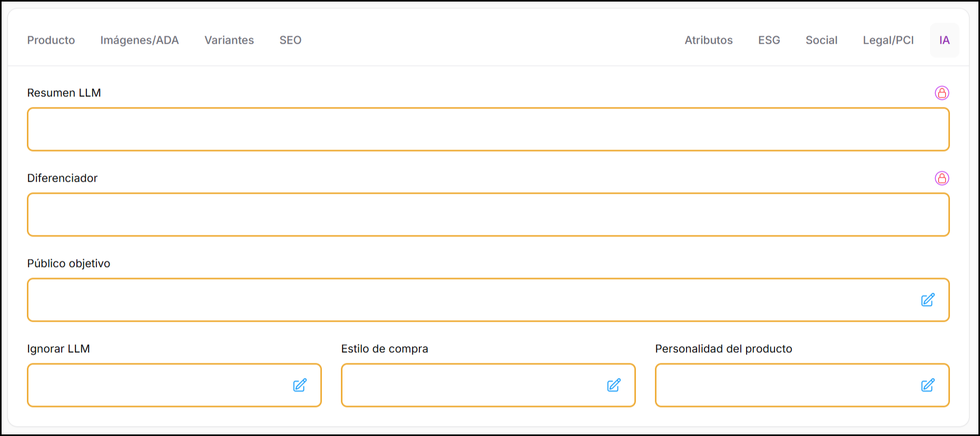The height and width of the screenshot is (436, 980).
Task: Select the SEO tab
Action: coord(290,40)
